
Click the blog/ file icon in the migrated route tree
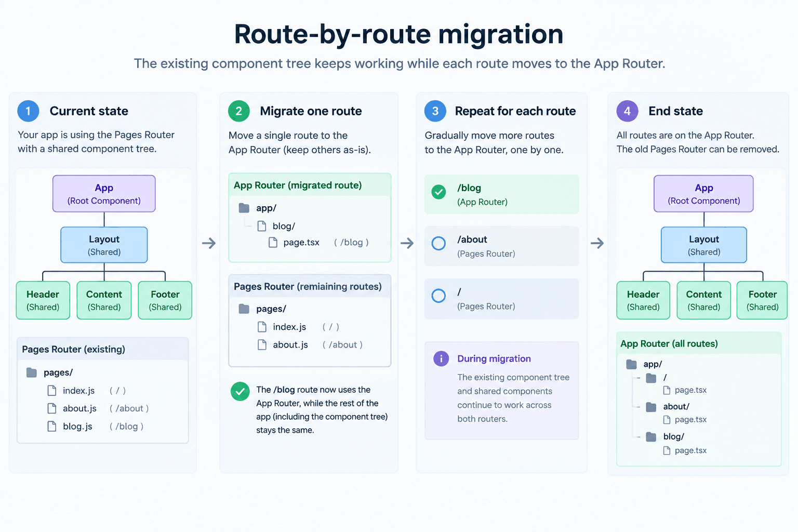262,226
